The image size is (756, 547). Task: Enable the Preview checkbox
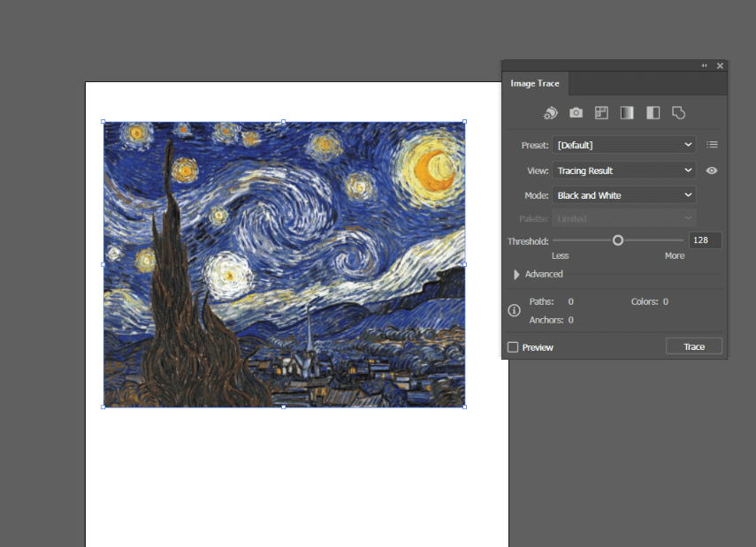(513, 347)
